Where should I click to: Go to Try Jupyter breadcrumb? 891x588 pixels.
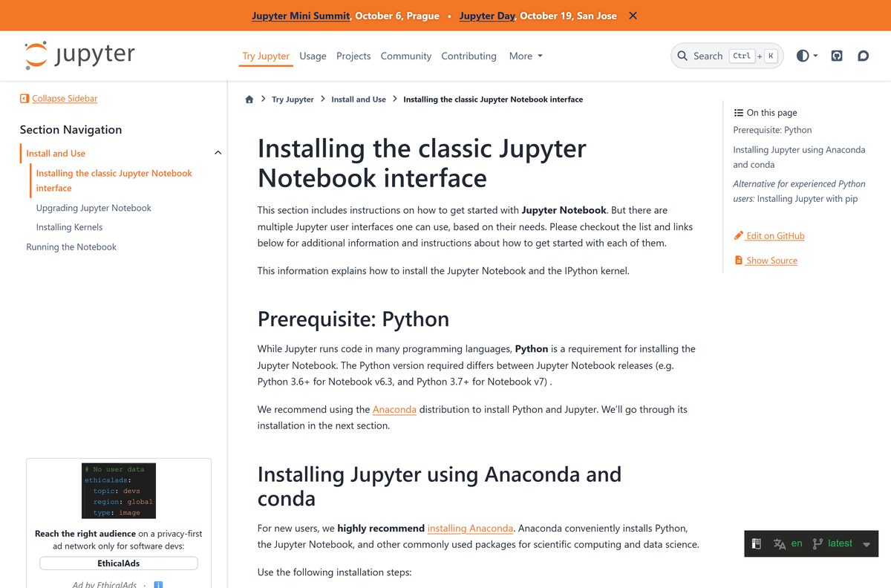(x=293, y=99)
